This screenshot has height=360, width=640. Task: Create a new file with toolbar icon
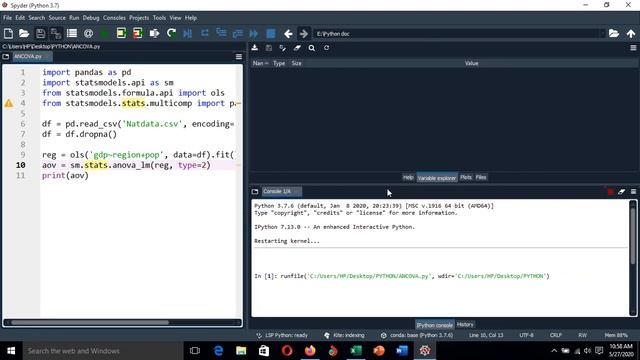coord(8,33)
